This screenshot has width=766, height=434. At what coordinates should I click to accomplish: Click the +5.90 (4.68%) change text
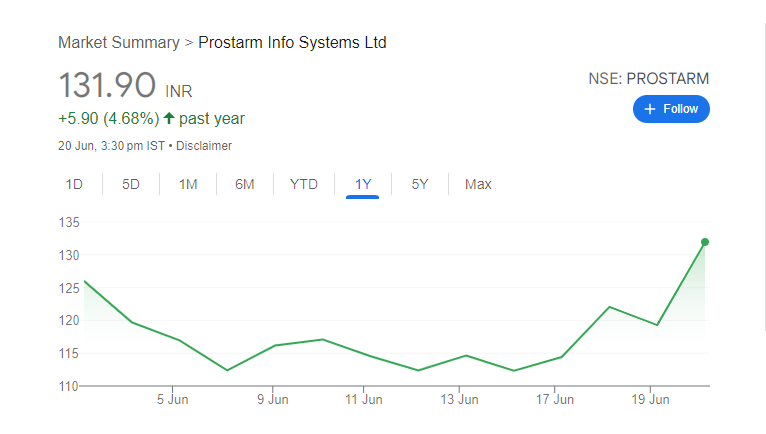pos(108,118)
